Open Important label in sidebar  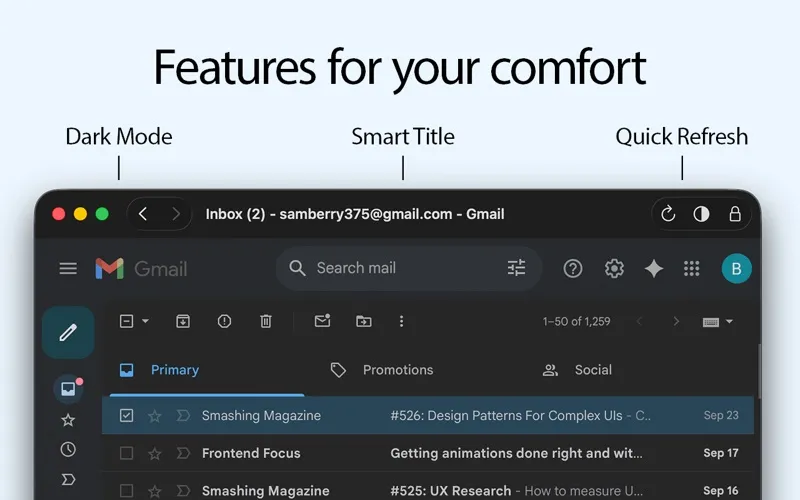pos(68,479)
